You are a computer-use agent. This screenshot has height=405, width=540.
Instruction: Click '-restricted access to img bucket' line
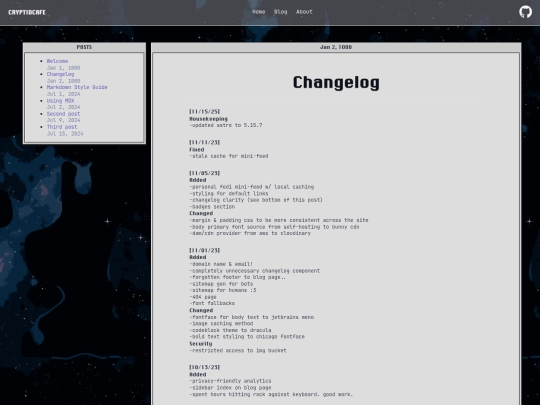[238, 351]
